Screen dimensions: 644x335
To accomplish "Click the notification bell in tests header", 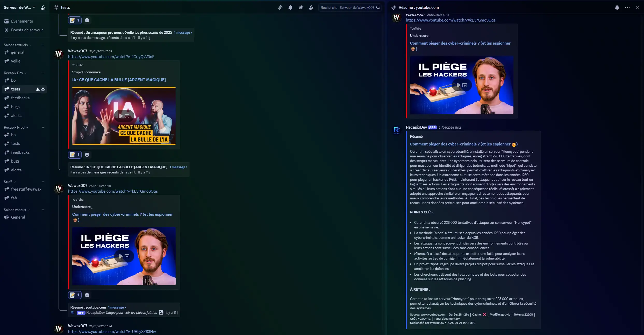I will [x=290, y=8].
